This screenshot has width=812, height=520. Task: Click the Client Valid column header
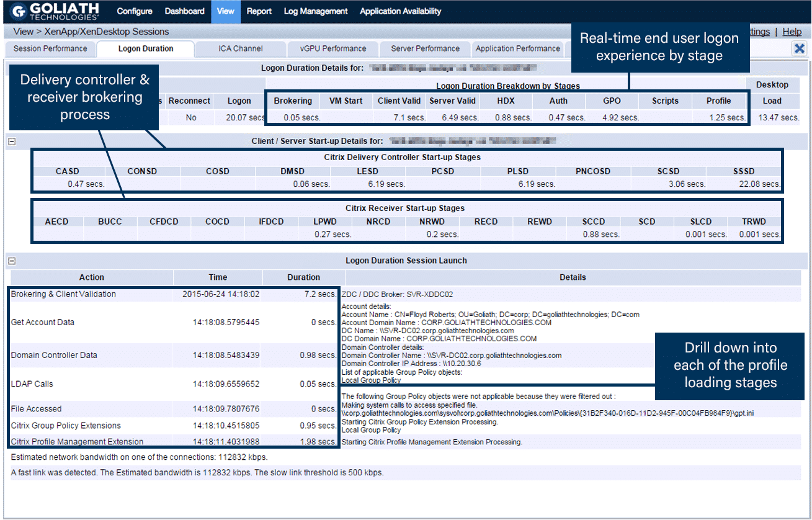tap(399, 101)
